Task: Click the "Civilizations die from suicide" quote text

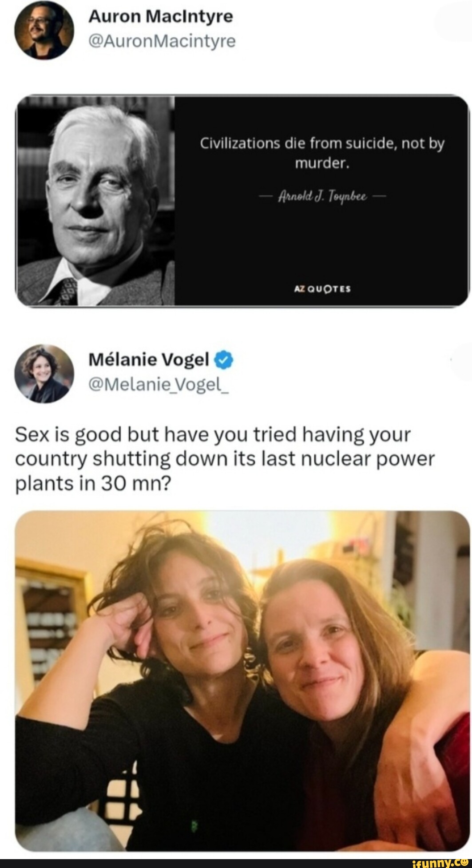Action: (x=322, y=154)
